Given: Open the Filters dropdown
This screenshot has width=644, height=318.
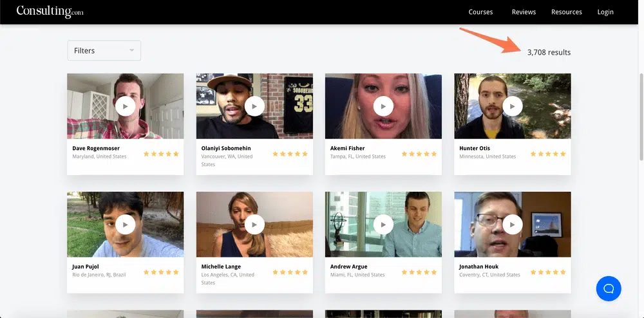Looking at the screenshot, I should pos(104,50).
